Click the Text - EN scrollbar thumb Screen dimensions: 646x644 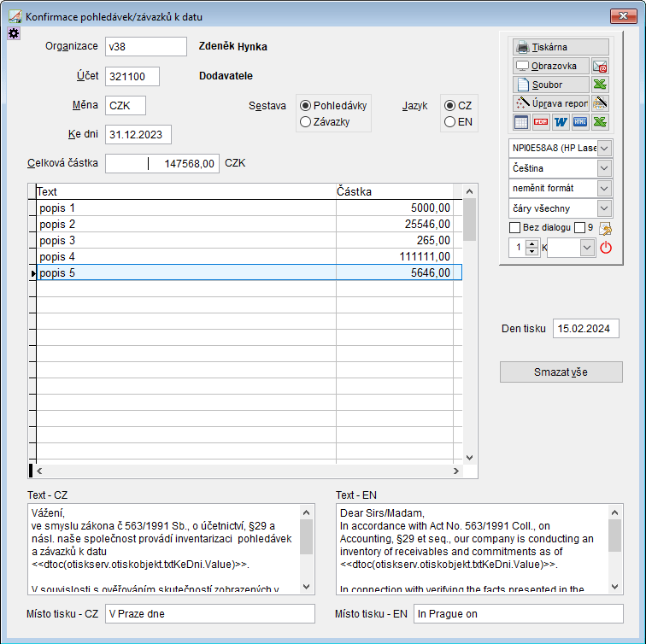[x=614, y=536]
